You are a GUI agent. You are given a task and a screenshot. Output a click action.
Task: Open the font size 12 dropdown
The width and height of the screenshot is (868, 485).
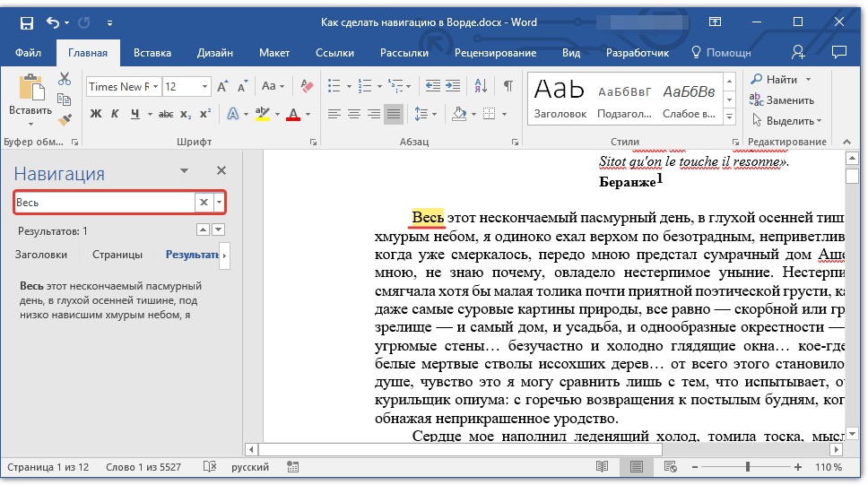(x=204, y=86)
